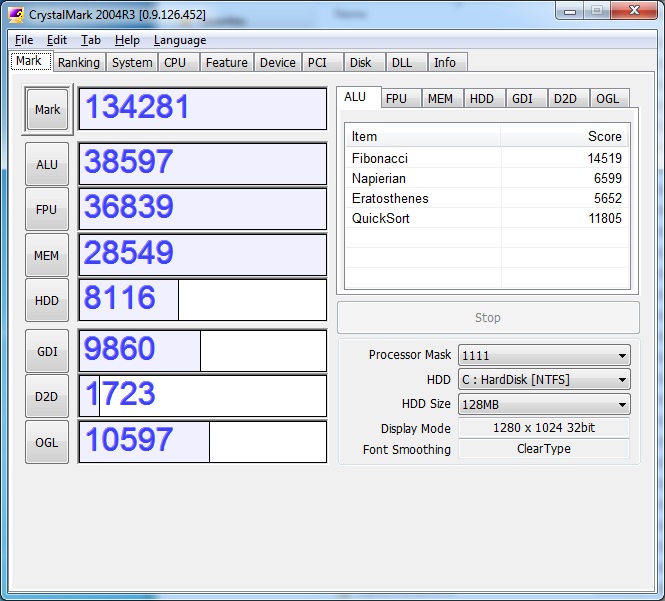Switch to the Ranking tab

pos(79,62)
